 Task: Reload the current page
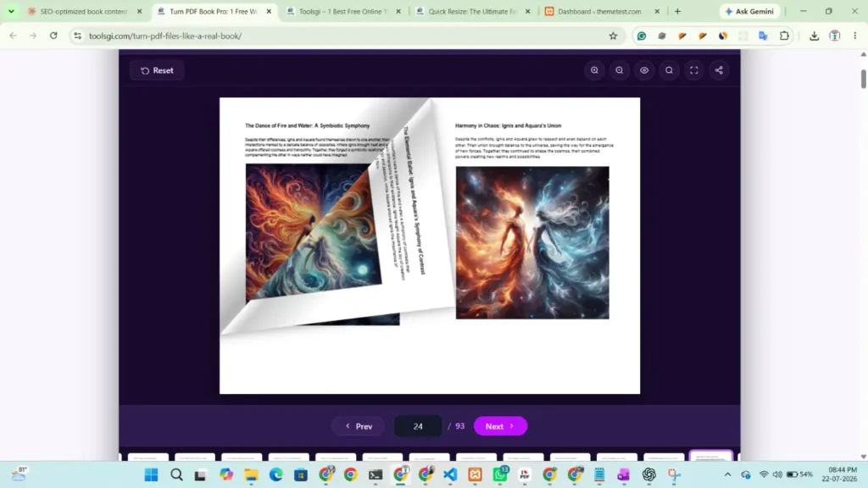coord(53,36)
